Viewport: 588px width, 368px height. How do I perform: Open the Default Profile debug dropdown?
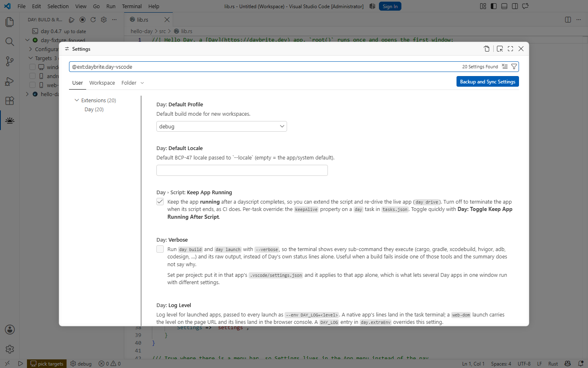pyautogui.click(x=222, y=126)
